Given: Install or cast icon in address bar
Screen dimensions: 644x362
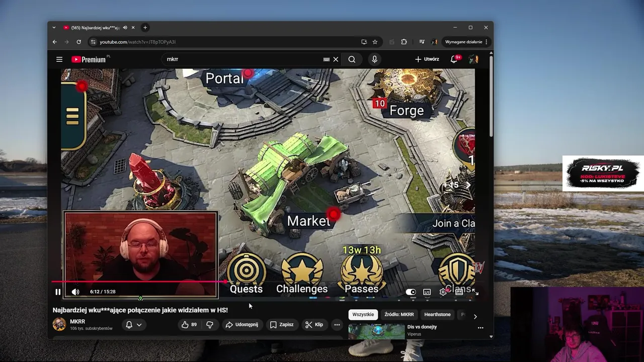Looking at the screenshot, I should click(364, 42).
